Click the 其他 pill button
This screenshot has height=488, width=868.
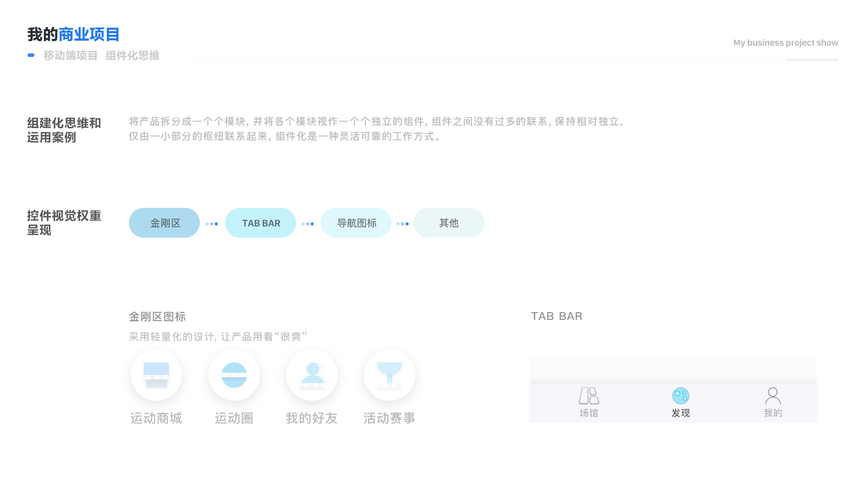(449, 223)
